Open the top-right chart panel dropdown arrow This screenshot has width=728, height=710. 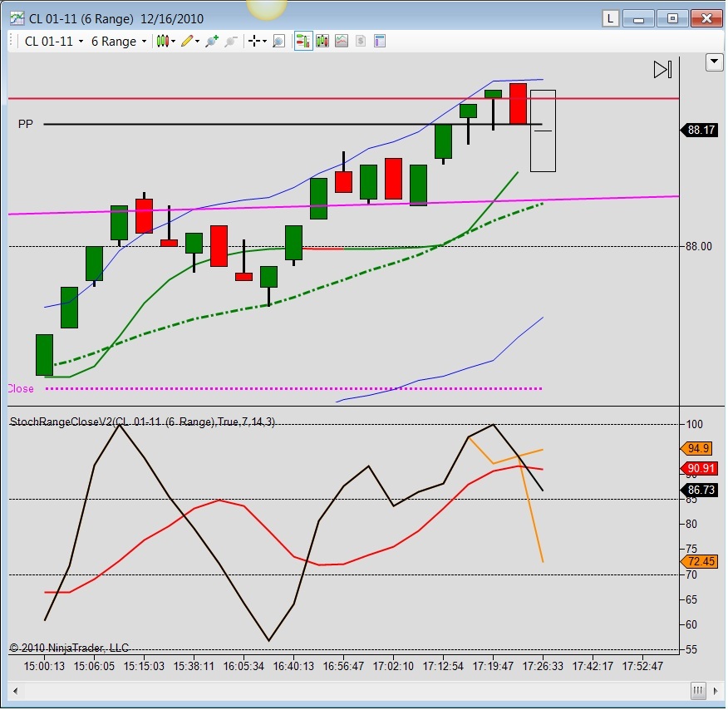click(x=715, y=62)
